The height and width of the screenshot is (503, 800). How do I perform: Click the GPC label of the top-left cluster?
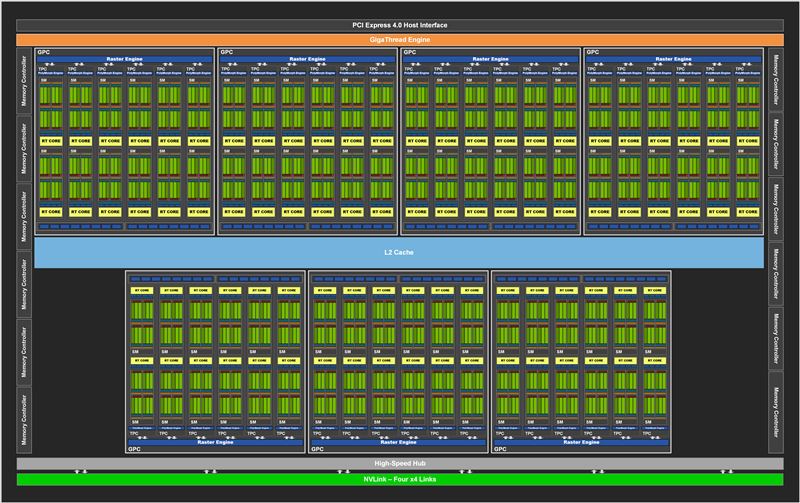pyautogui.click(x=44, y=51)
